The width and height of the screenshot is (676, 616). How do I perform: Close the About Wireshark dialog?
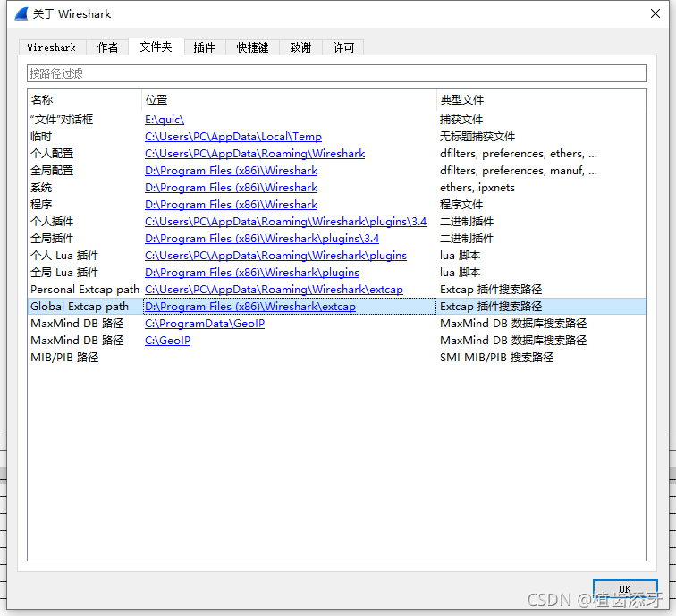pyautogui.click(x=655, y=13)
